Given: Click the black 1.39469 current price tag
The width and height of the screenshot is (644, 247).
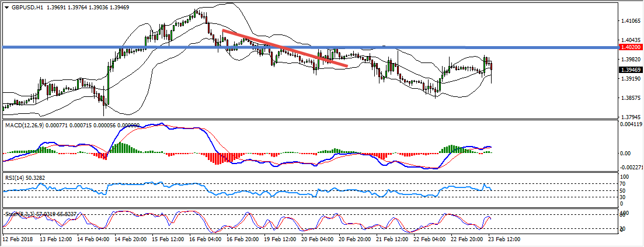Looking at the screenshot, I should (x=630, y=69).
